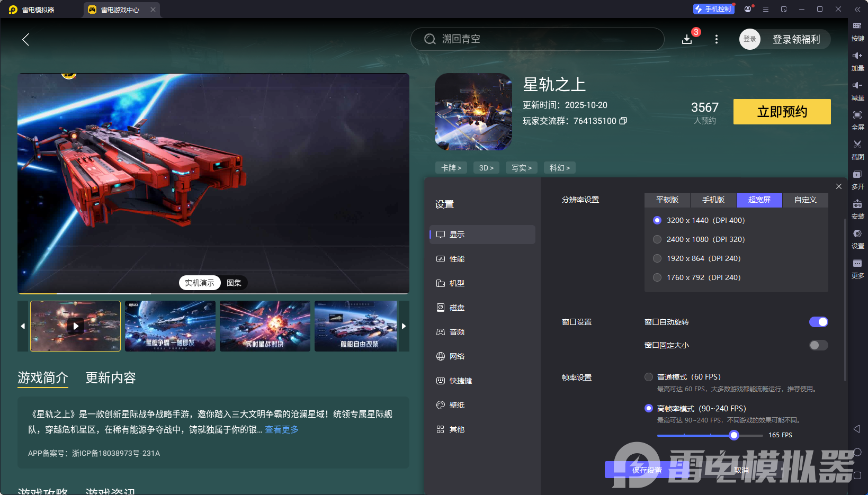Show previous thumbnails with left arrow
This screenshot has height=495, width=868.
pos(23,326)
